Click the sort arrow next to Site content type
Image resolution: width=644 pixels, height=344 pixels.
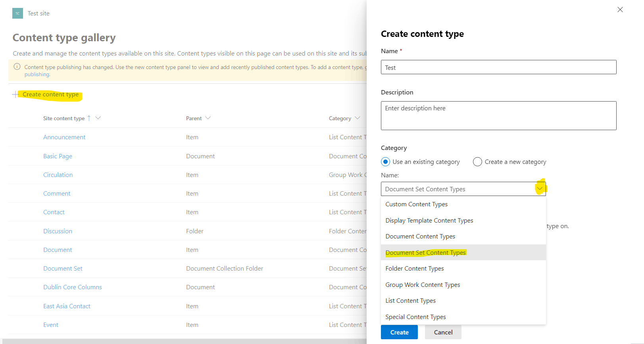(x=89, y=118)
